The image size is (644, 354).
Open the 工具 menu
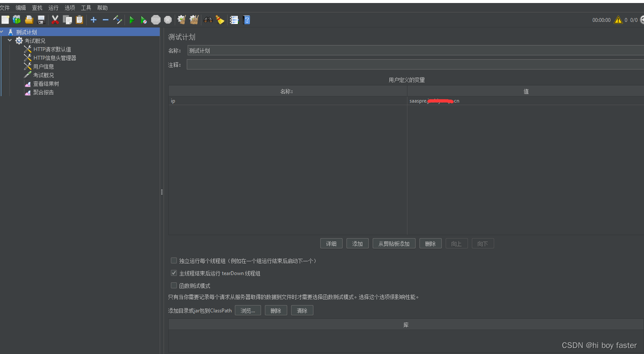click(x=86, y=8)
